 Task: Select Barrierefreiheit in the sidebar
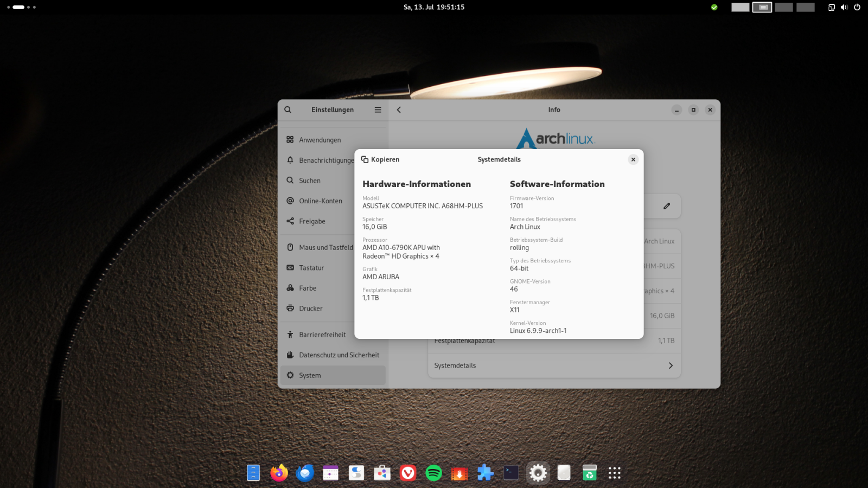pyautogui.click(x=322, y=335)
